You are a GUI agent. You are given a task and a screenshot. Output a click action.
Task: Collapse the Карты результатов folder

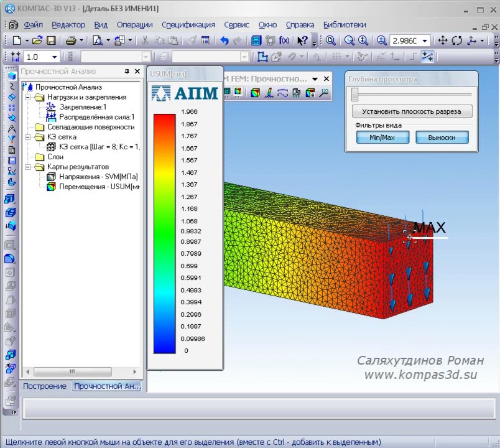[28, 167]
